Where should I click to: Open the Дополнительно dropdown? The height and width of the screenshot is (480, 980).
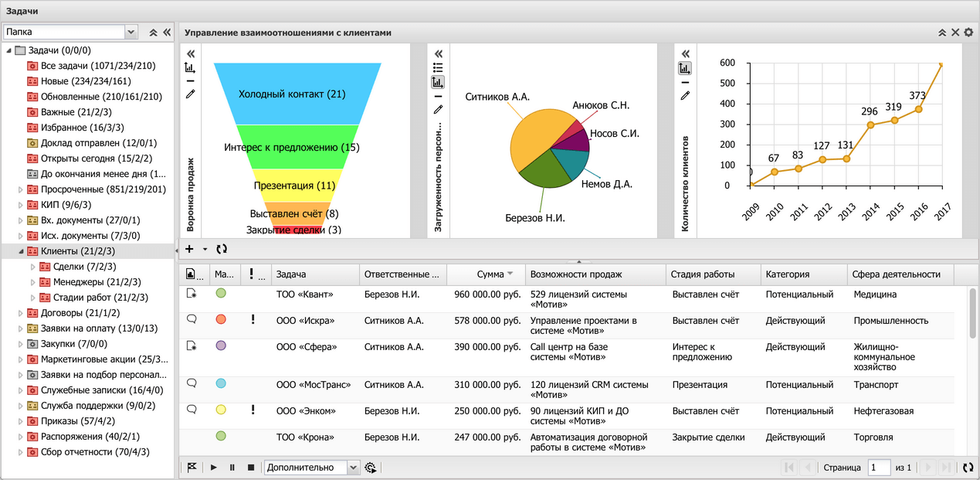coord(353,468)
